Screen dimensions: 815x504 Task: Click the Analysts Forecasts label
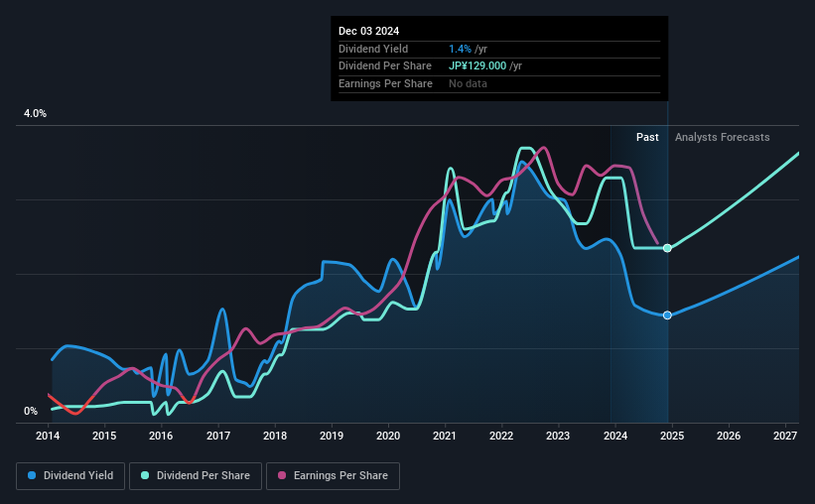(x=722, y=137)
